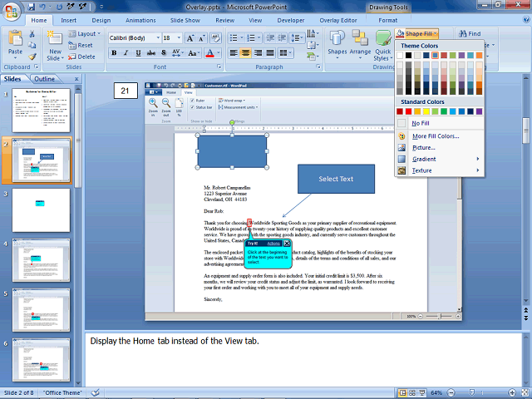This screenshot has width=532, height=399.
Task: Toggle Center text alignment
Action: [246, 53]
